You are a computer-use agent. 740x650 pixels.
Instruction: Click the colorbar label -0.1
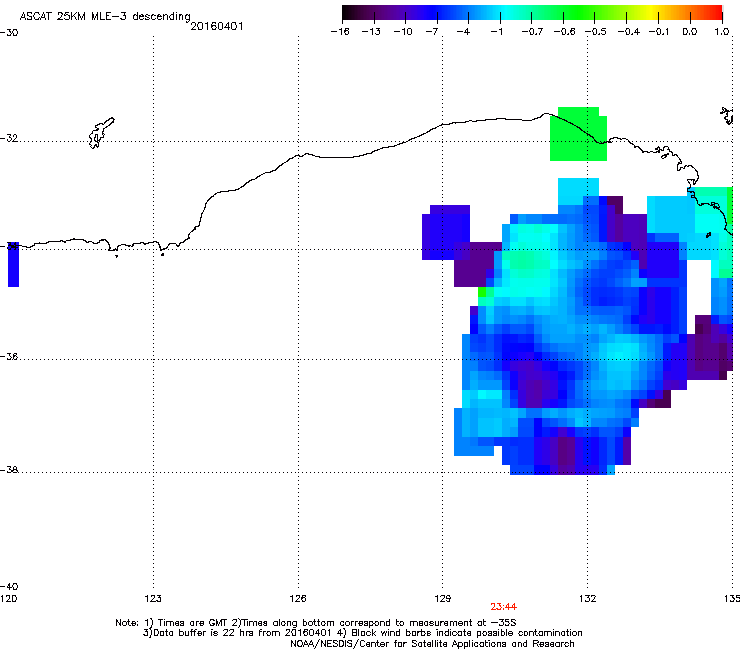[659, 32]
